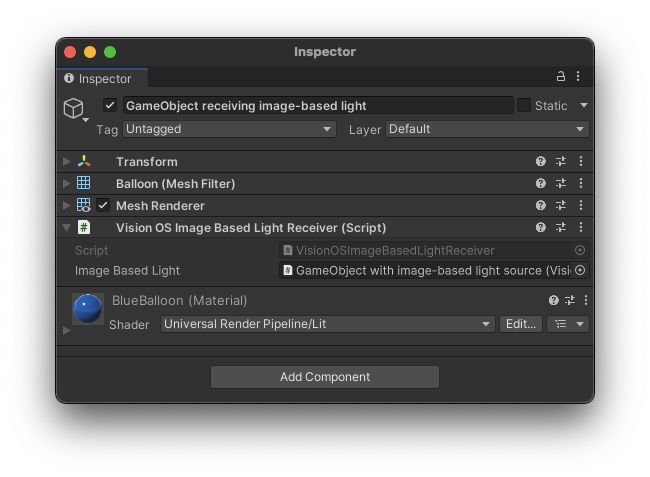
Task: Toggle the GameObject active checkbox
Action: 110,105
